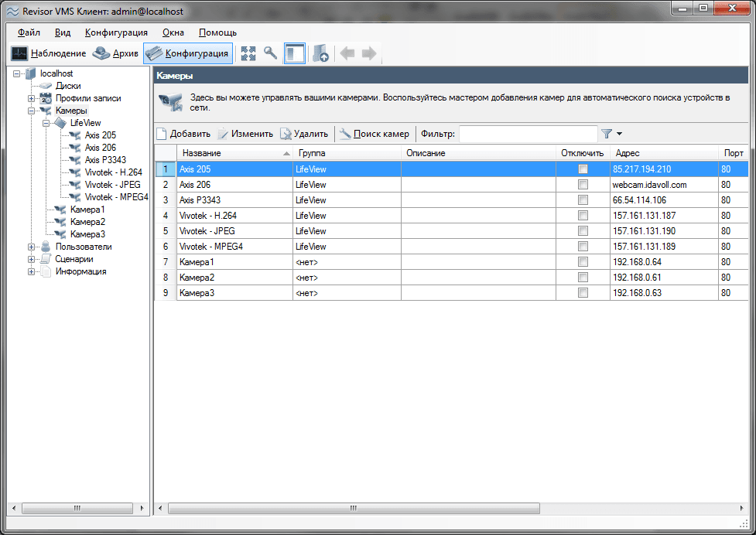Click the tree panel horizontal scrollbar thumb
756x535 pixels.
77,508
